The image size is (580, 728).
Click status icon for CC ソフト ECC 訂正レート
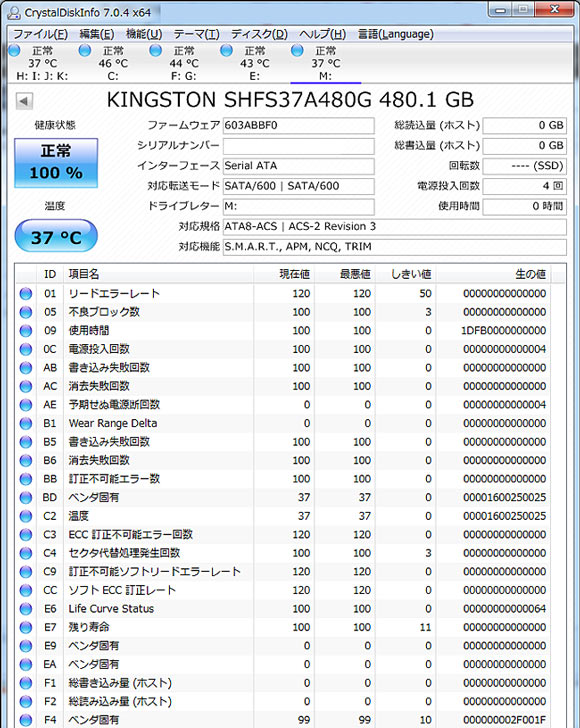[26, 591]
